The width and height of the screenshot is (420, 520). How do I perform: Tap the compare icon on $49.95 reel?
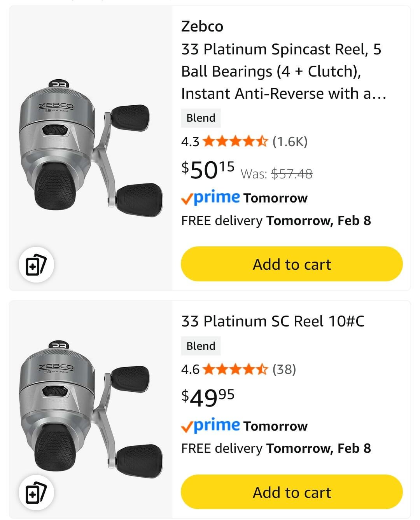36,493
